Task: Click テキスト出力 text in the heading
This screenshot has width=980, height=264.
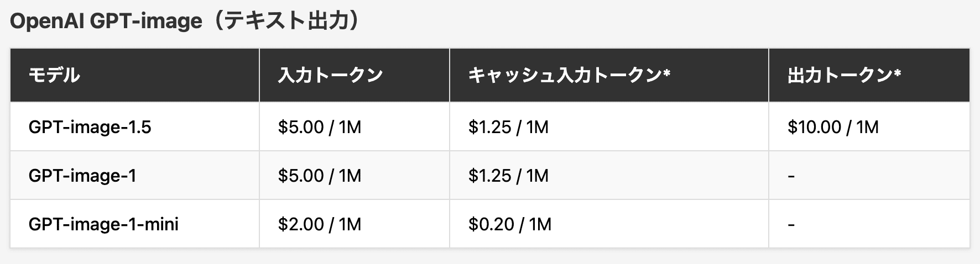Action: pyautogui.click(x=287, y=22)
